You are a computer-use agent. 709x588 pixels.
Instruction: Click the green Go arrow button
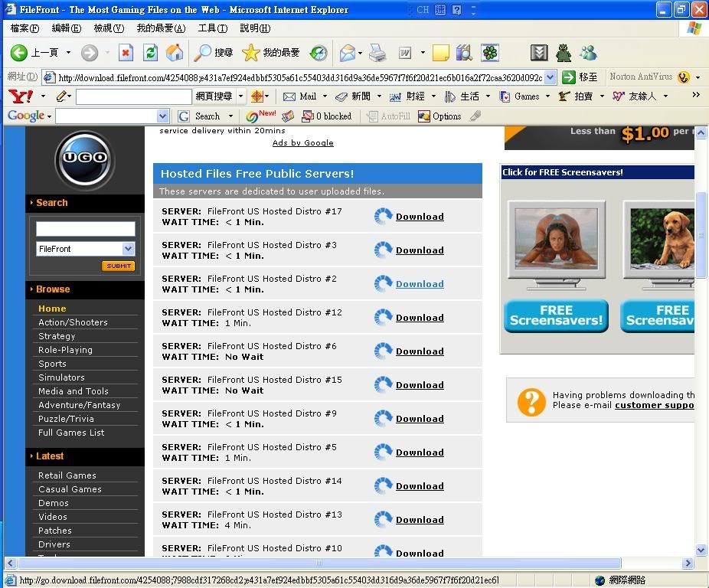[x=568, y=77]
